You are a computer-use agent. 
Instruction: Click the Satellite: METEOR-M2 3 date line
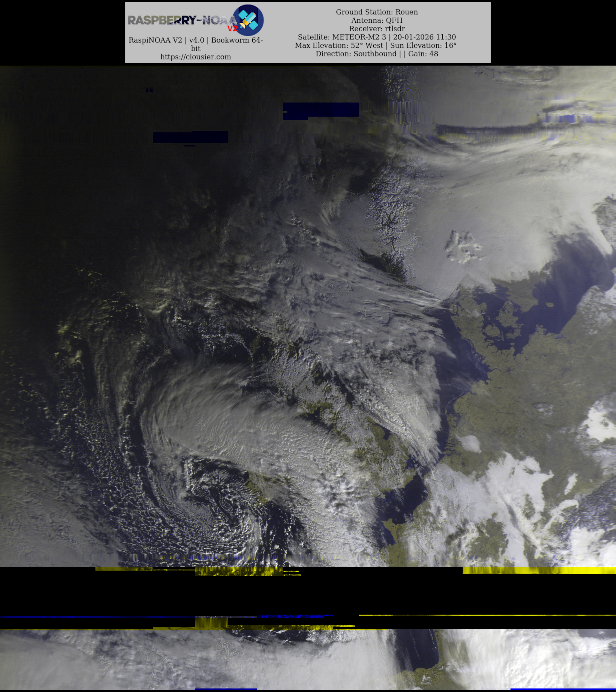pos(377,37)
